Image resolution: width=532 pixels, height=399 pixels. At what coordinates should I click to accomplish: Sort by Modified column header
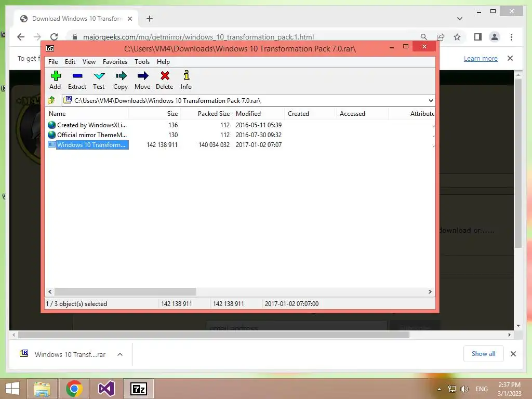tap(259, 114)
